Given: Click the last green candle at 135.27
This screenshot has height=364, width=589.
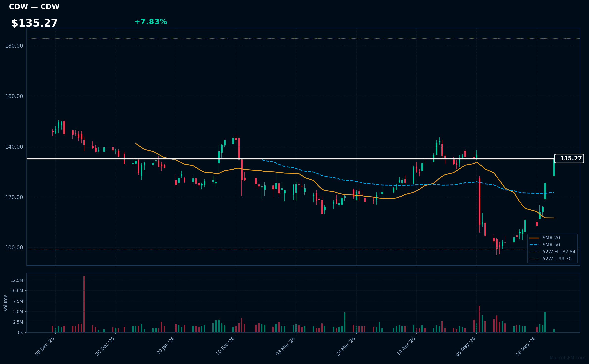Looking at the screenshot, I should tap(554, 167).
